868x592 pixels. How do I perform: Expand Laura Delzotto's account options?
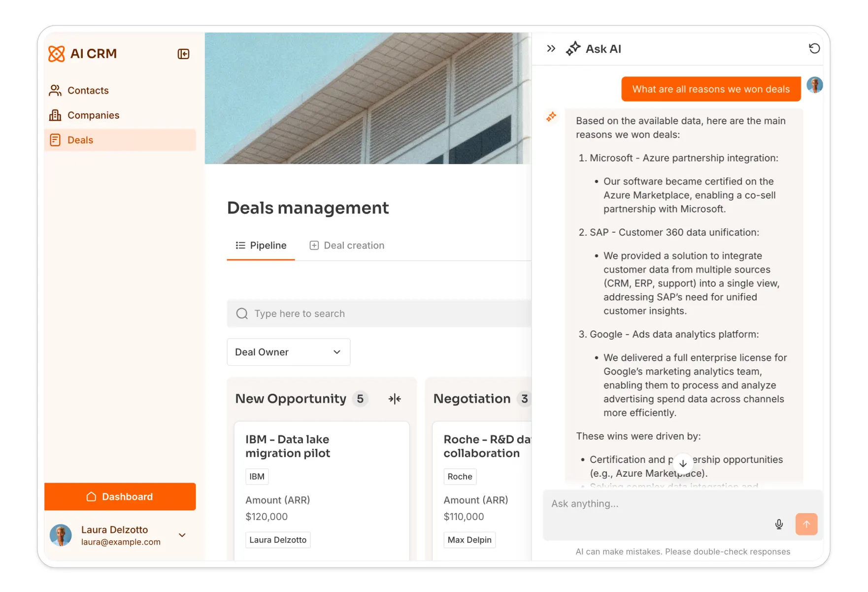(182, 535)
